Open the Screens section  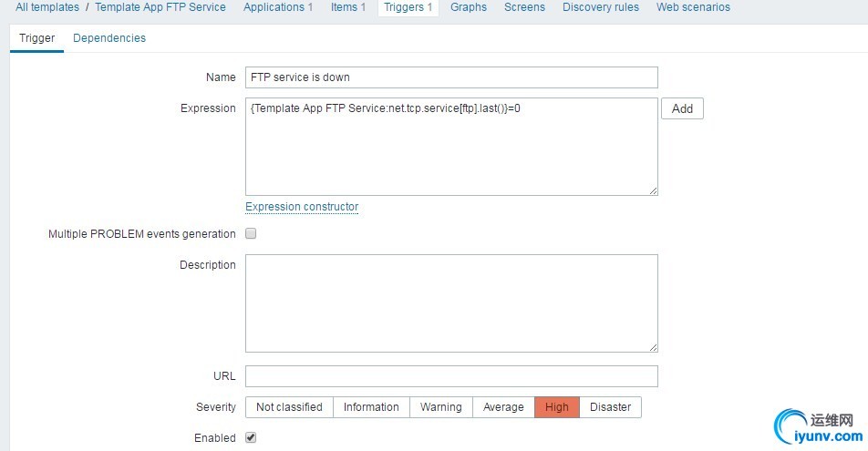click(524, 7)
